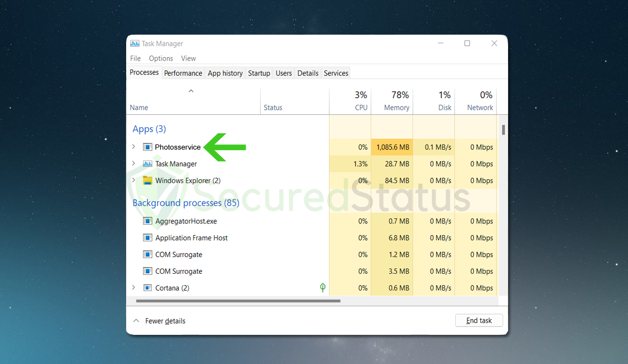Viewport: 628px width, 364px height.
Task: Click the Task Manager process row icon
Action: coord(147,164)
